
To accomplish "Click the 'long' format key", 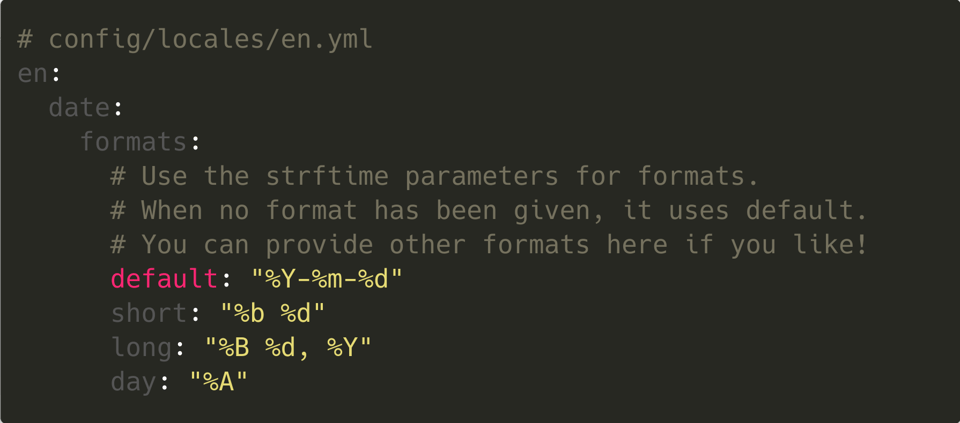I will tap(141, 347).
